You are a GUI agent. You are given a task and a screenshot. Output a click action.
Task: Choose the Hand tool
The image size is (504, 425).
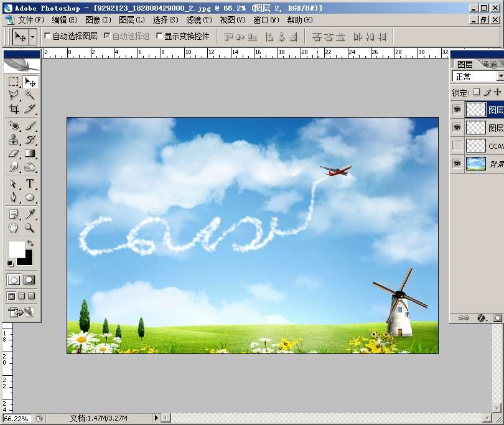(14, 228)
